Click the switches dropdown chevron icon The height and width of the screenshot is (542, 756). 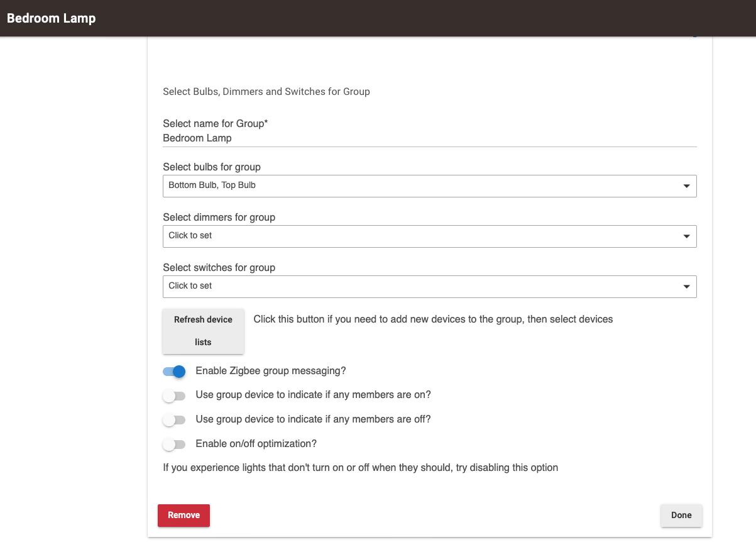pyautogui.click(x=686, y=286)
